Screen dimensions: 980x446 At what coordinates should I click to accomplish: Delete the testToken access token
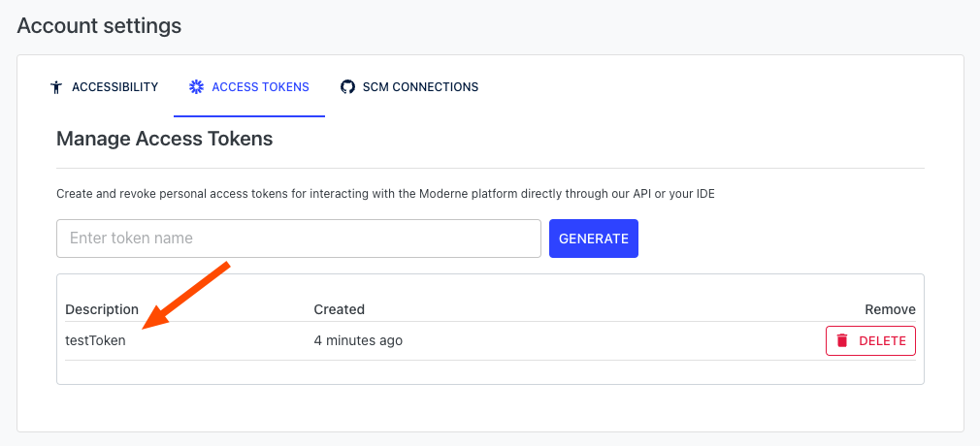coord(870,341)
